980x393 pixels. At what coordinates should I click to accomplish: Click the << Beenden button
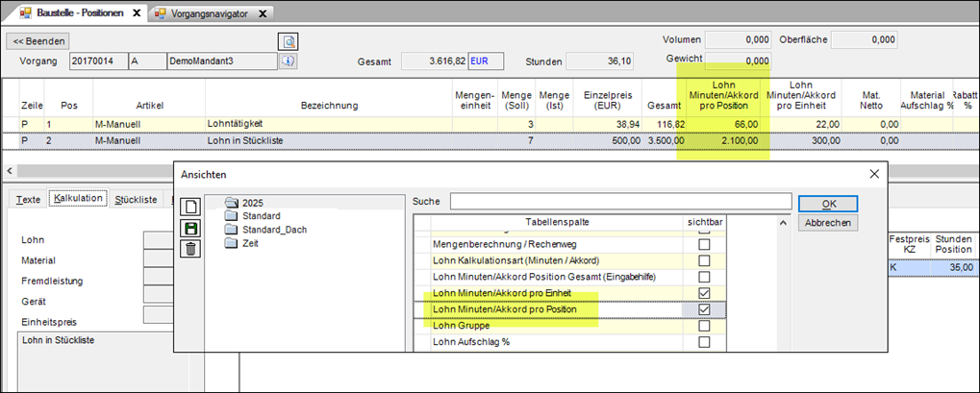(38, 41)
